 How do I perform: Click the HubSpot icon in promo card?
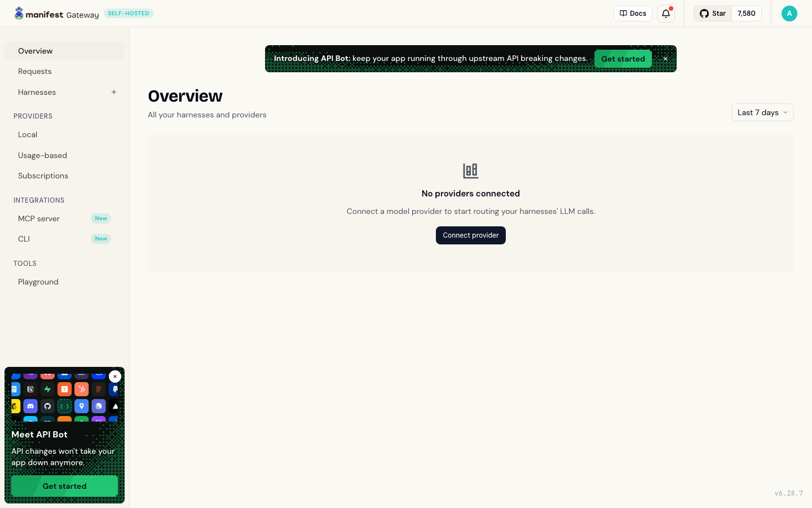tap(81, 389)
